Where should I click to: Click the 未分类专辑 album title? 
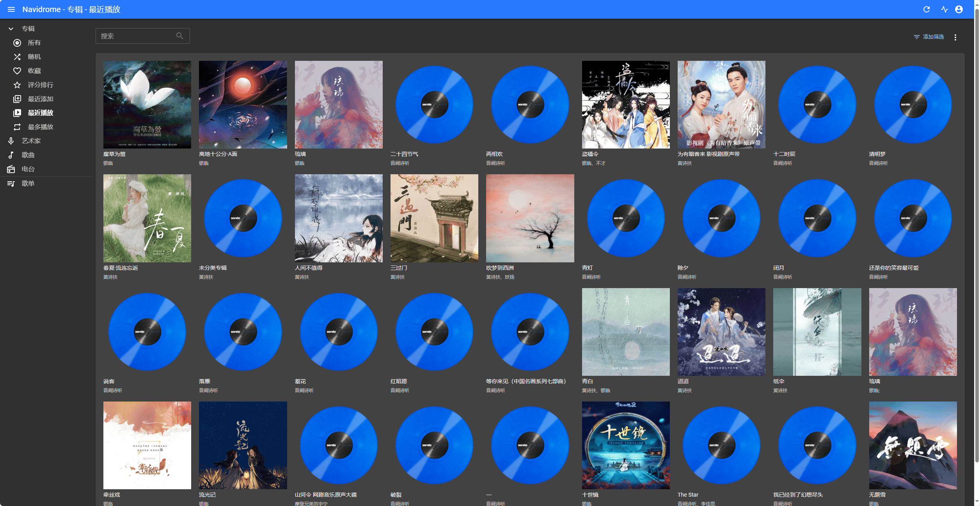tap(213, 268)
